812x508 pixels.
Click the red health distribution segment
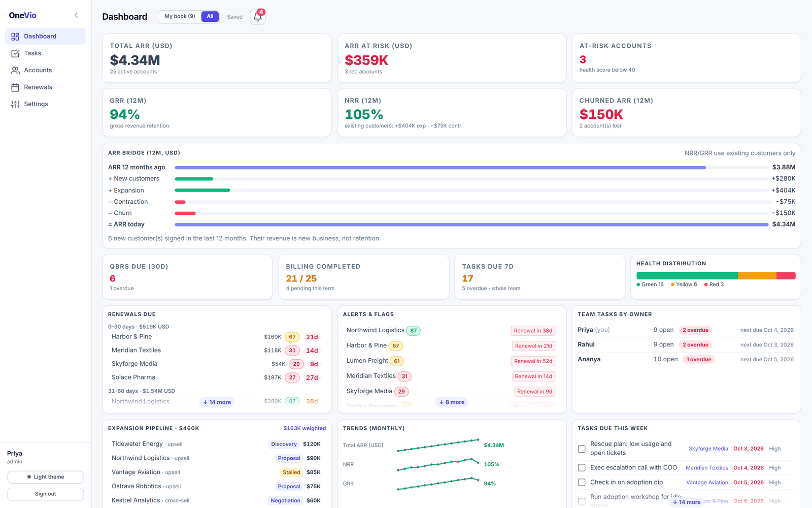tap(786, 276)
